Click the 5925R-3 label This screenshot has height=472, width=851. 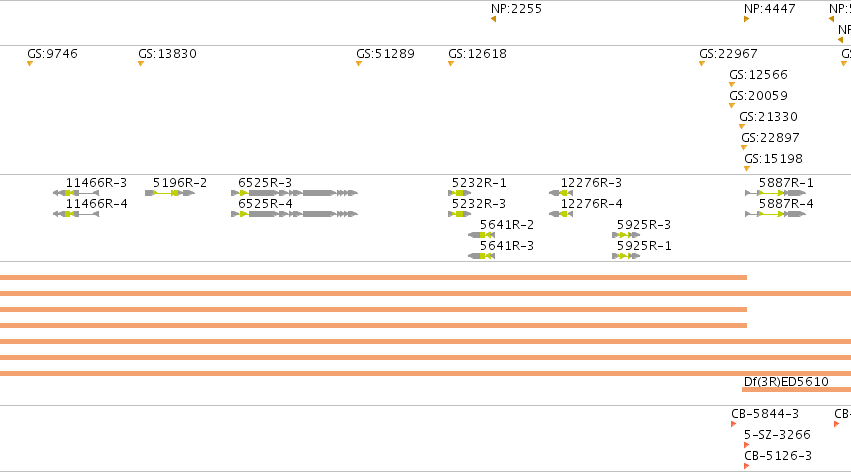pyautogui.click(x=644, y=225)
